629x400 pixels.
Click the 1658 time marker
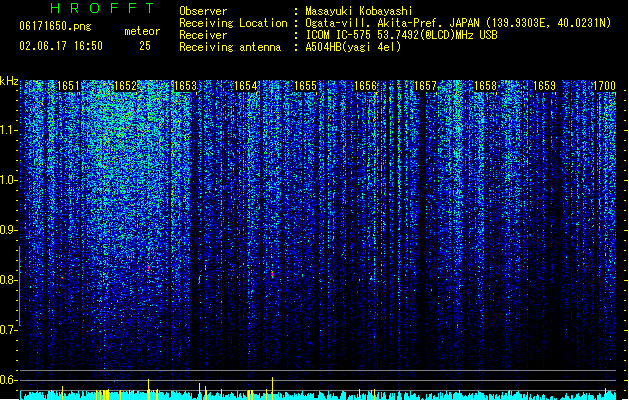(x=485, y=86)
